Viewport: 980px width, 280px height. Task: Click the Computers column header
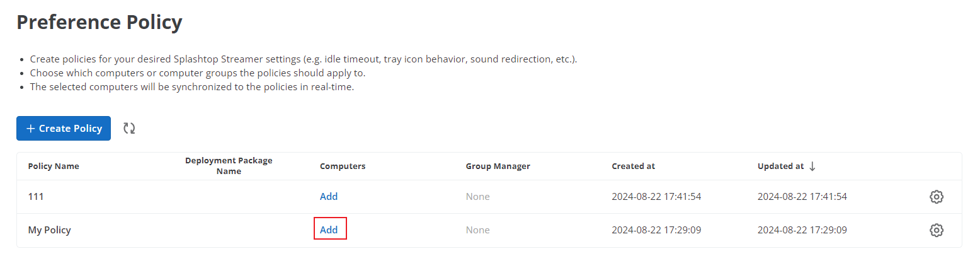pos(343,166)
